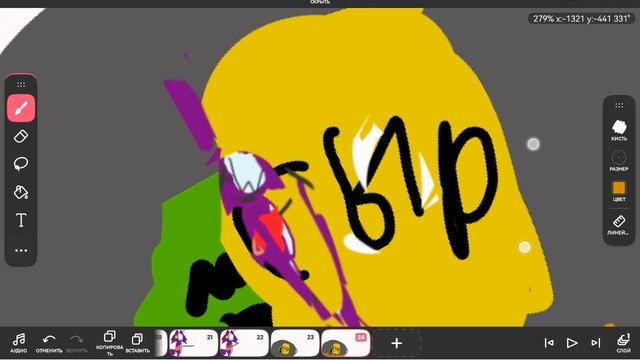The height and width of the screenshot is (360, 640).
Task: Jump to the last frame
Action: 596,343
